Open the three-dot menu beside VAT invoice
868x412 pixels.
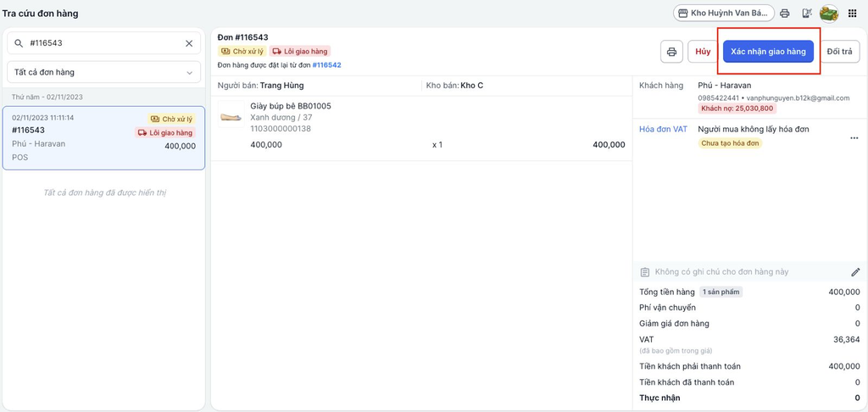pos(854,138)
